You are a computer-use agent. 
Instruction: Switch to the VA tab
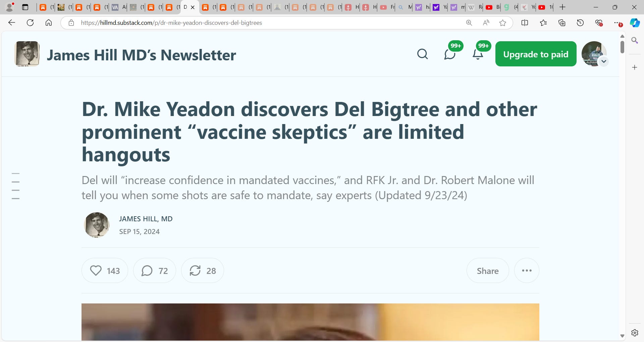point(119,7)
